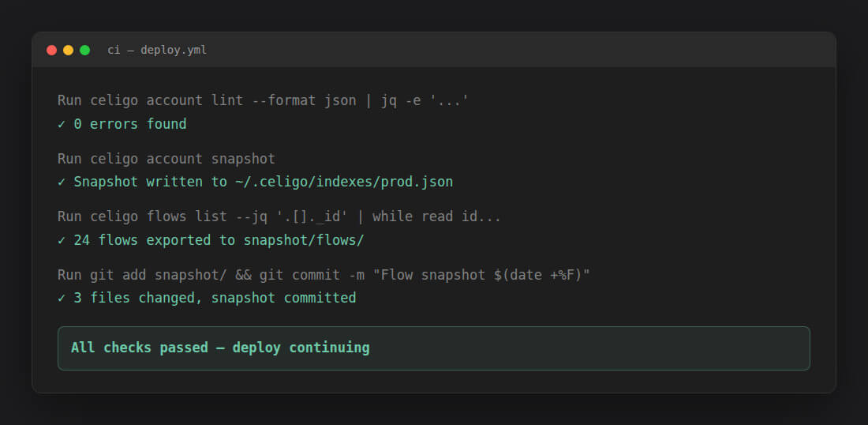Click the checkmark before '24 flows exported'
The image size is (868, 425).
(62, 240)
